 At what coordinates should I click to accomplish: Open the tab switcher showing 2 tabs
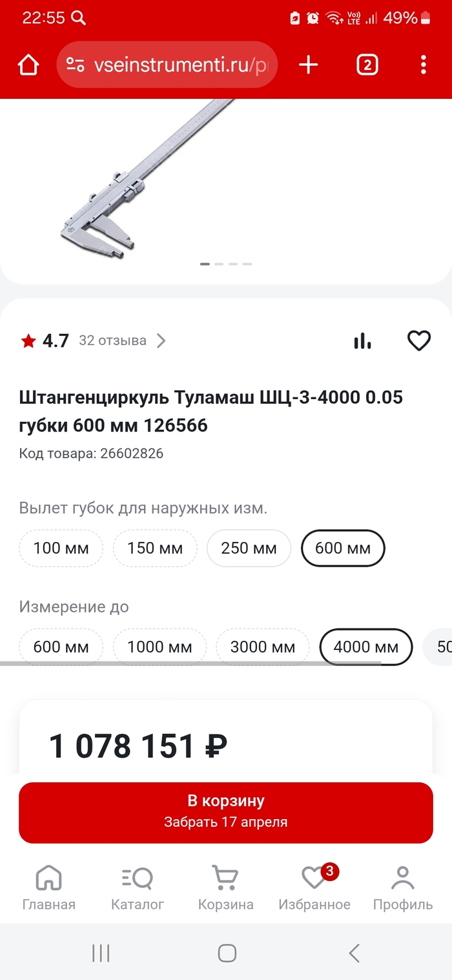click(367, 65)
